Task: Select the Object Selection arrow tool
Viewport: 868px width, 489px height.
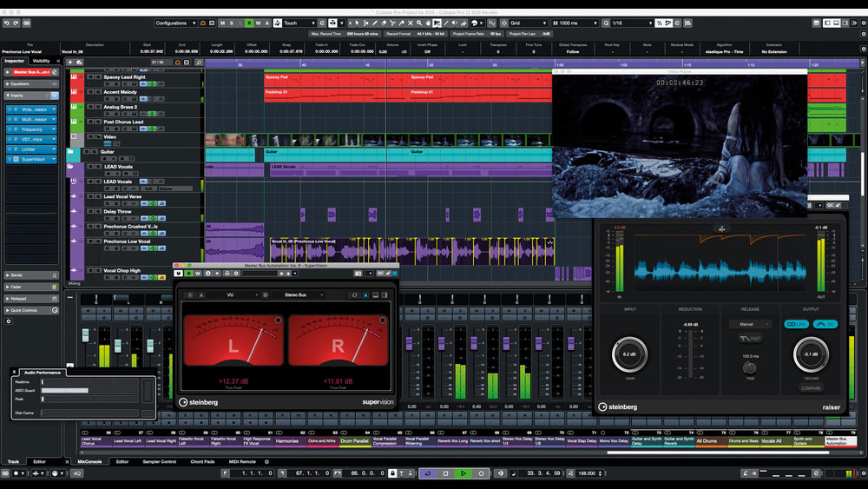Action: tap(357, 23)
